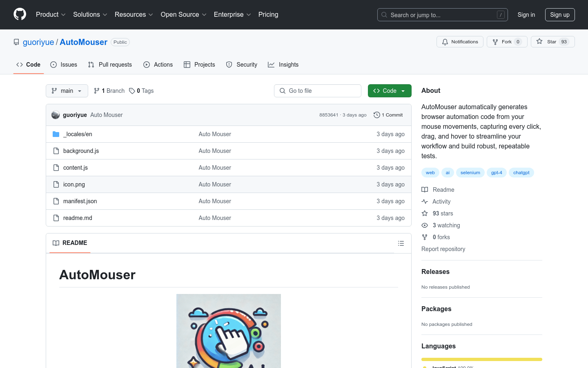Click the repository book icon beside guoriyue
This screenshot has height=368, width=588.
16,42
